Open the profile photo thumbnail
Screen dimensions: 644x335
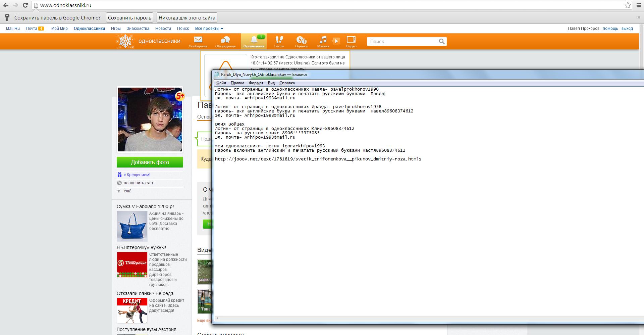(150, 119)
